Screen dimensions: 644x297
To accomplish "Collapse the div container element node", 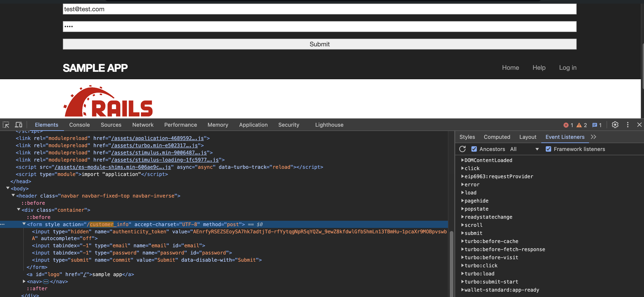I will pos(18,210).
